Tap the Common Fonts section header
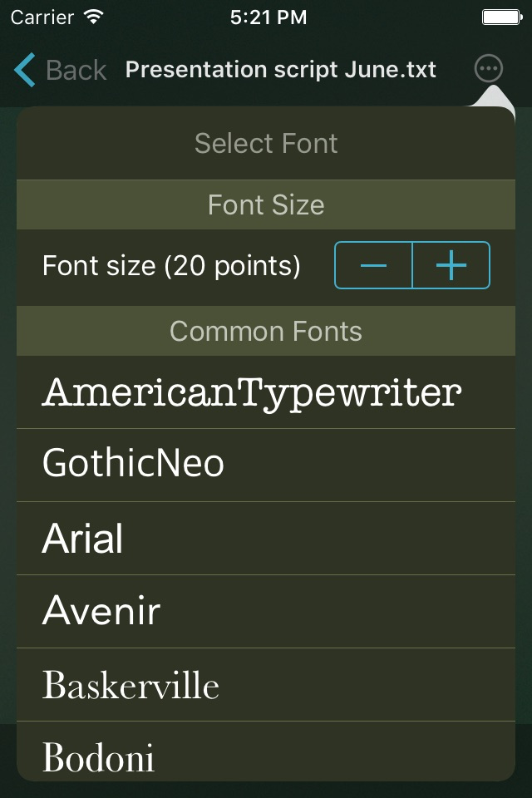The width and height of the screenshot is (532, 798). pyautogui.click(x=266, y=331)
